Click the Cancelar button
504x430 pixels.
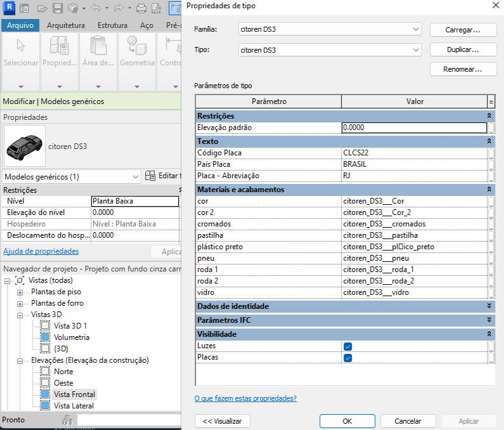pos(408,421)
